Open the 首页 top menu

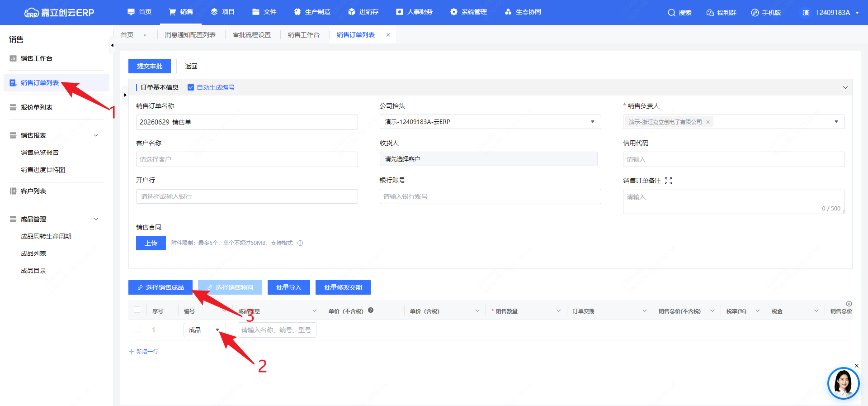coord(140,12)
